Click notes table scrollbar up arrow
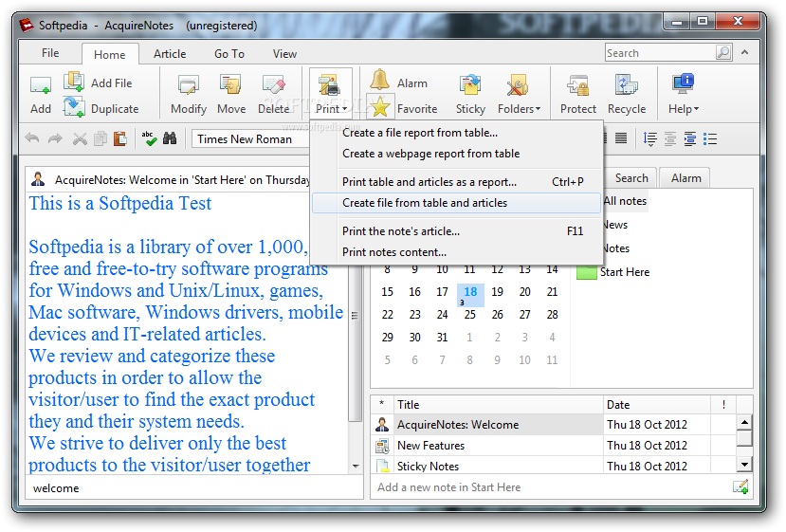 point(744,422)
